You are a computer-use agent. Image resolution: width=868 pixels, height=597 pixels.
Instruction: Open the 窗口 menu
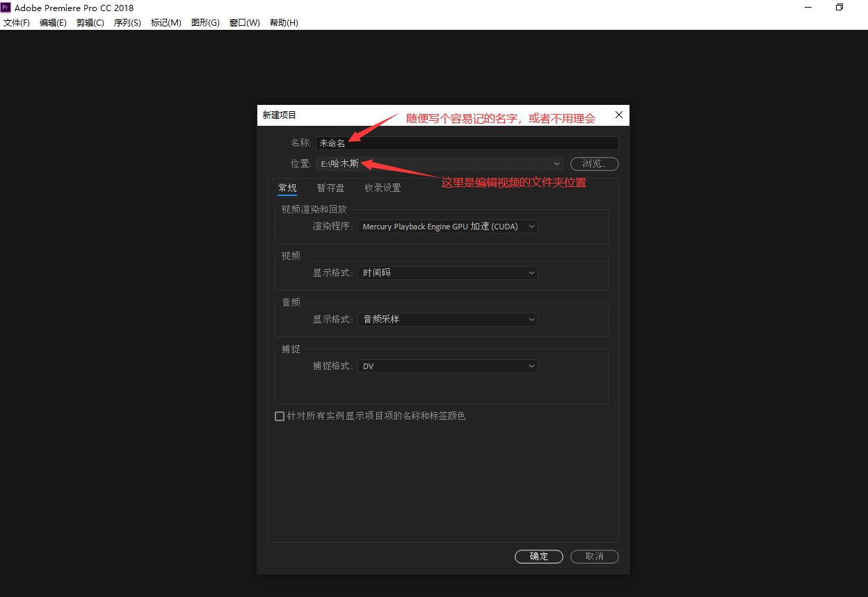click(x=244, y=22)
